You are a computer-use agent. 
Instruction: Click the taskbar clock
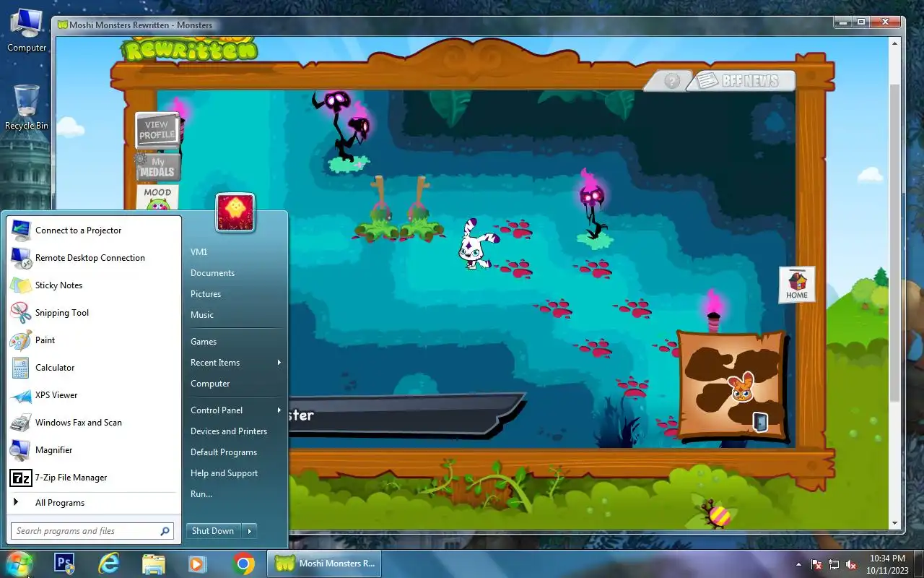(x=886, y=564)
